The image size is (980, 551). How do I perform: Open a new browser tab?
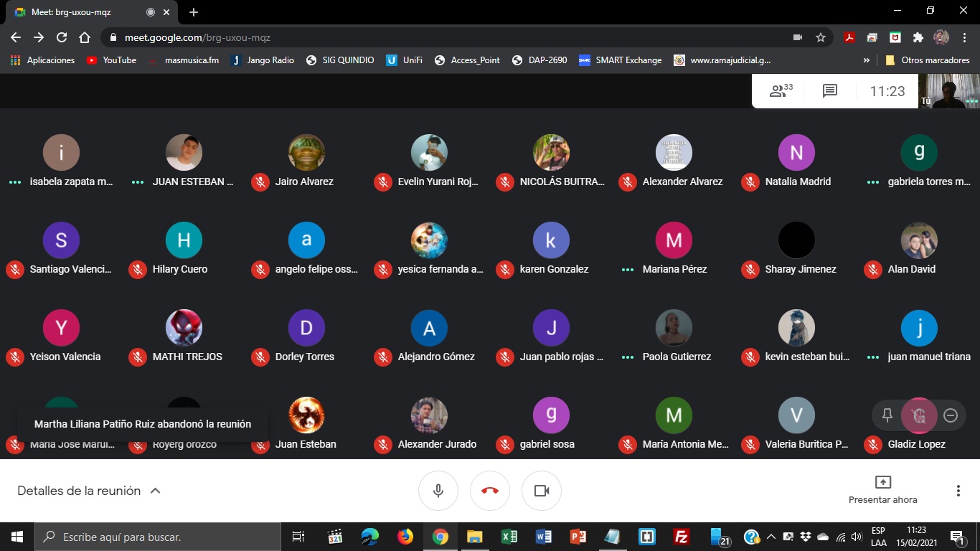194,12
